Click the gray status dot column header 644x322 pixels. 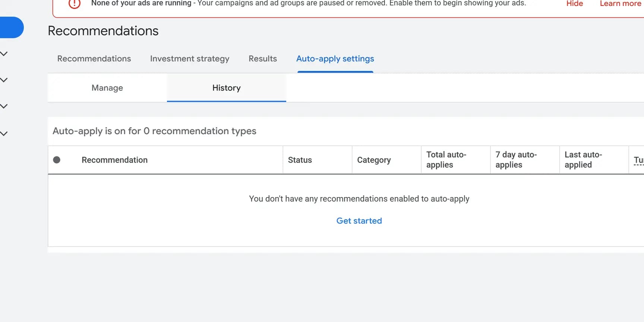pyautogui.click(x=57, y=160)
